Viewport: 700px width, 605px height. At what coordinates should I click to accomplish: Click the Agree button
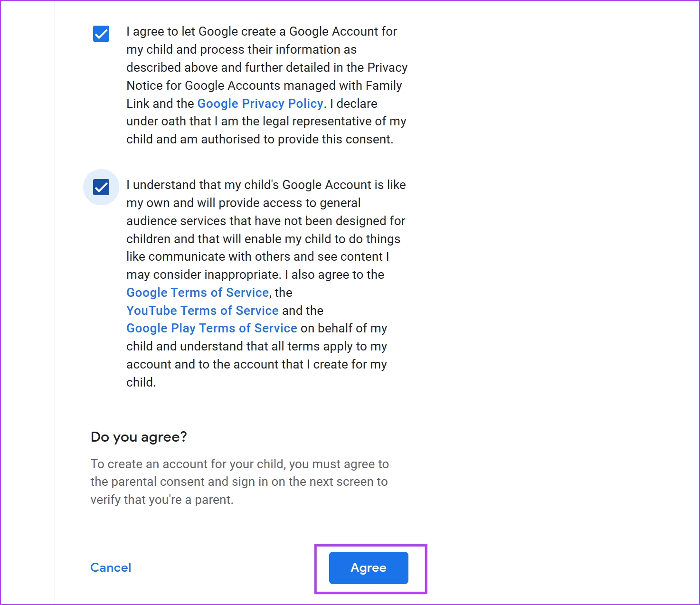(x=369, y=568)
